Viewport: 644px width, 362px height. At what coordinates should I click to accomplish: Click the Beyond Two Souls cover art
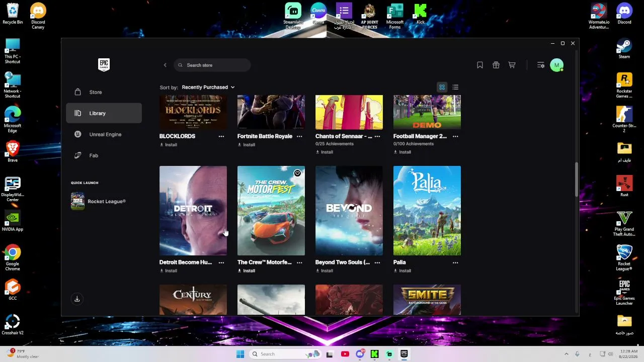349,211
